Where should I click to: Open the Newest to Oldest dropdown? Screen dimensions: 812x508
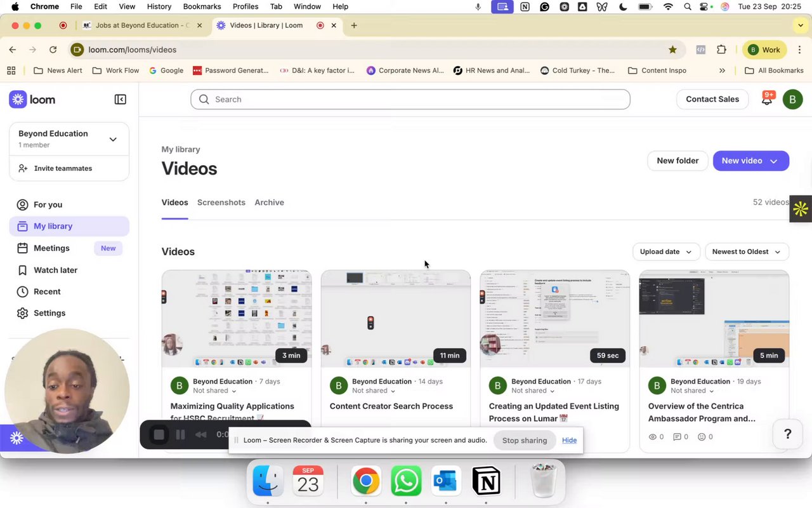tap(747, 251)
